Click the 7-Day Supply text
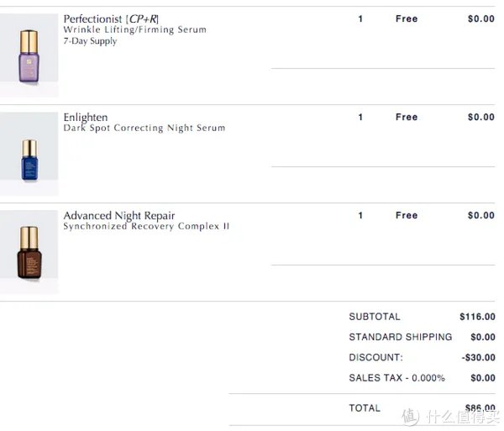 [90, 41]
